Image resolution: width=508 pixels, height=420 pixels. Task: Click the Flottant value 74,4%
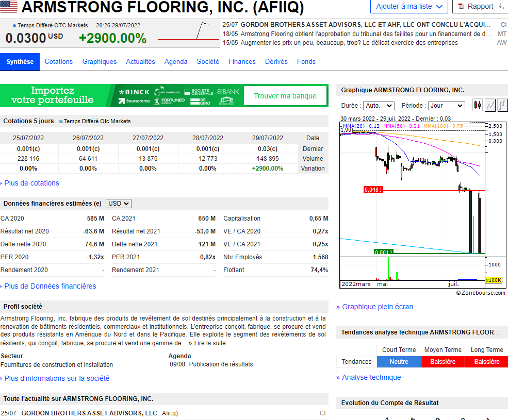coord(319,270)
